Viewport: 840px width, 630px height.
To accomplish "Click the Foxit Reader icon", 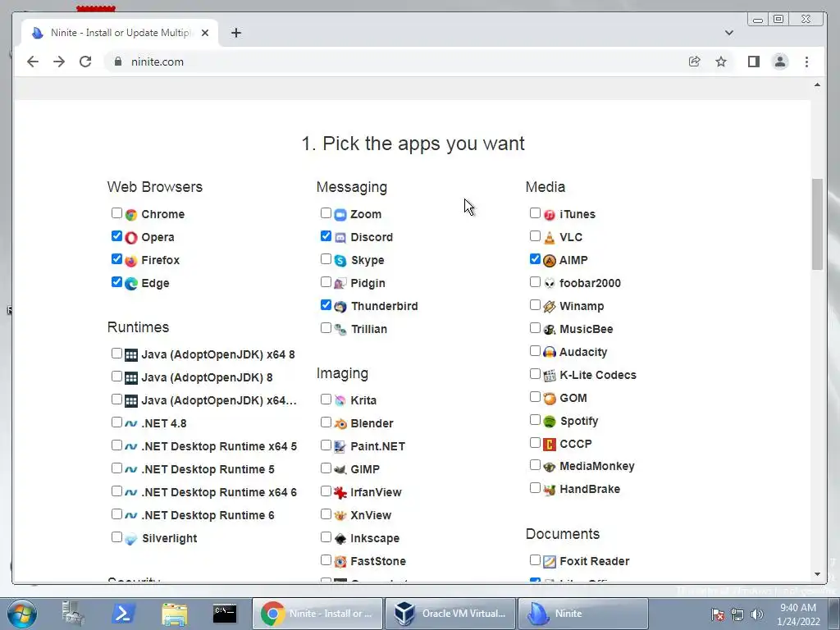I will pyautogui.click(x=550, y=561).
